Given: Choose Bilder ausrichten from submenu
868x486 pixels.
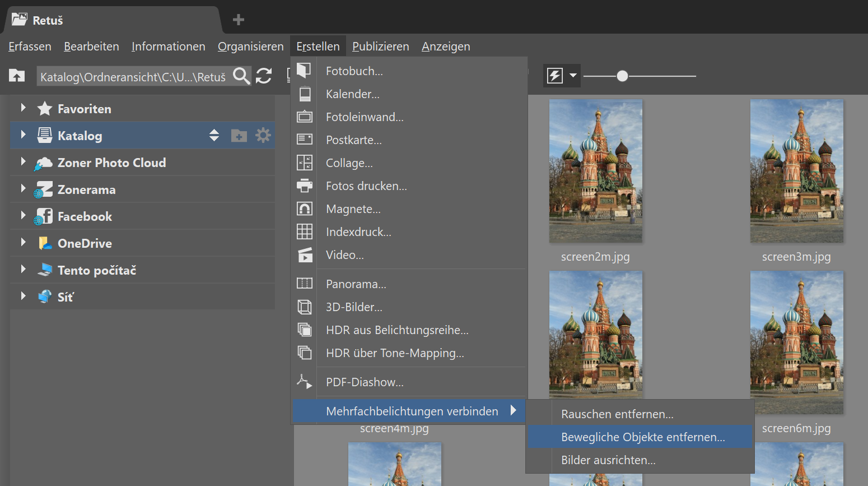Looking at the screenshot, I should [x=640, y=460].
